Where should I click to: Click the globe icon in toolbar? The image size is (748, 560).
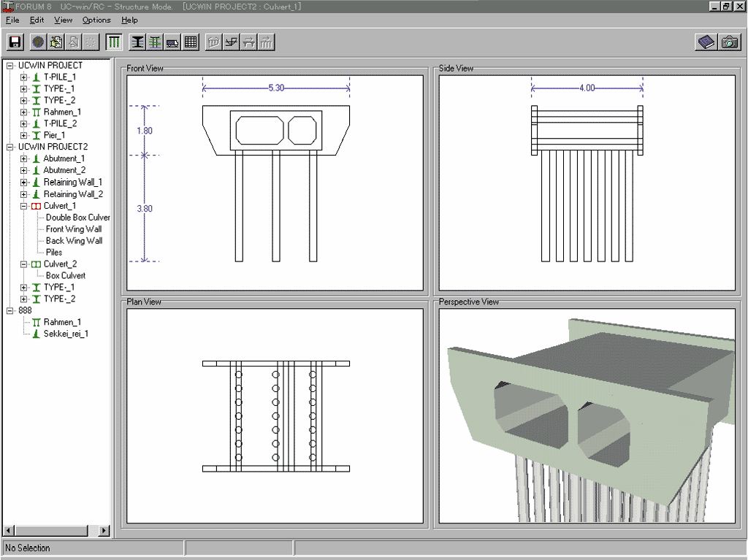click(38, 42)
